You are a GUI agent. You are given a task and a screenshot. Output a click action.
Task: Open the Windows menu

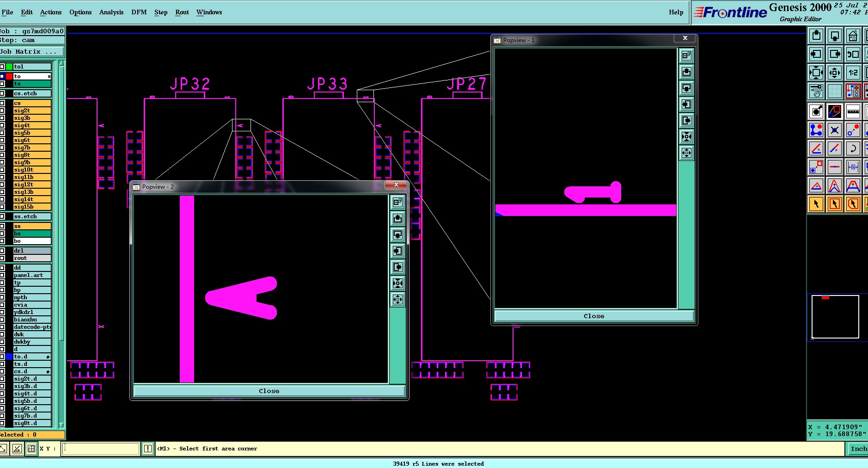(209, 12)
